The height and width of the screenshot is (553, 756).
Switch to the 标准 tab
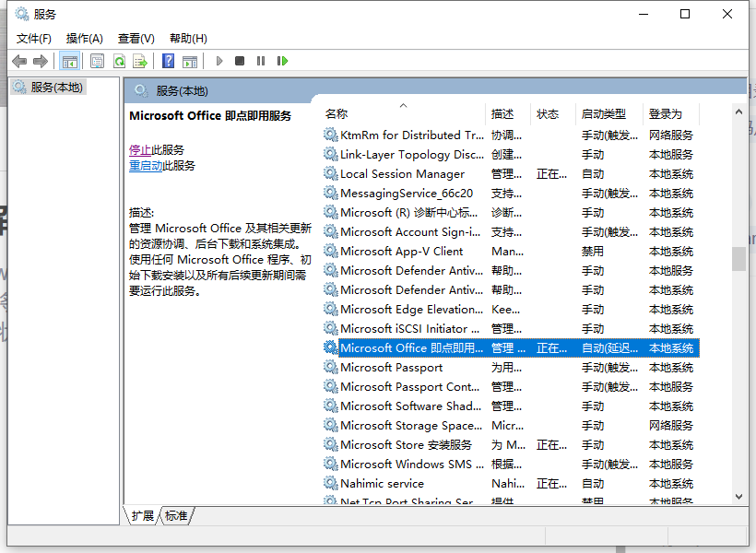coord(176,516)
